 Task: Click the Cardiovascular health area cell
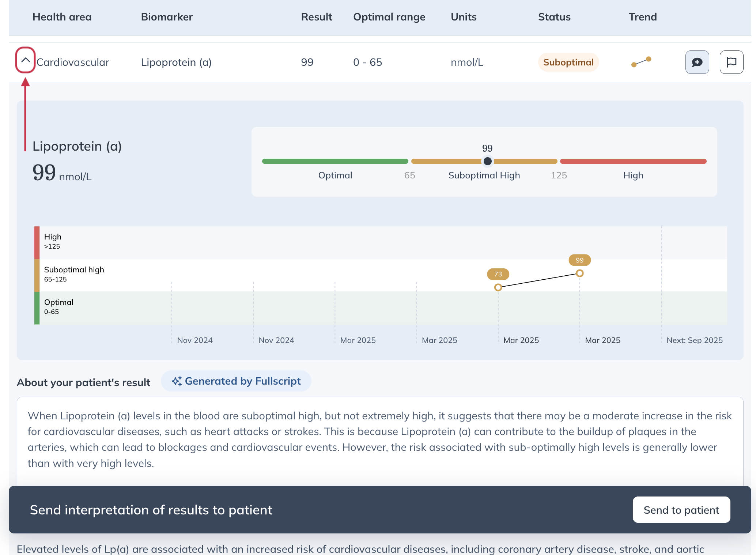[x=73, y=62]
